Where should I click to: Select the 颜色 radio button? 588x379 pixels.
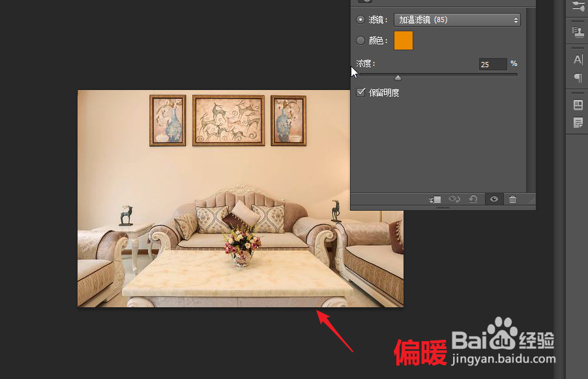[360, 40]
